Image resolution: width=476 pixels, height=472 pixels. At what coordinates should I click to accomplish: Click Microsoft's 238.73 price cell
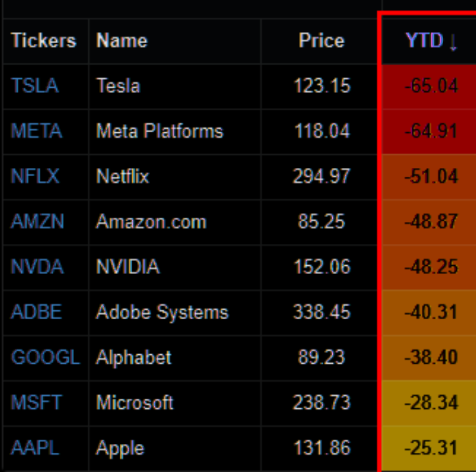coord(321,403)
